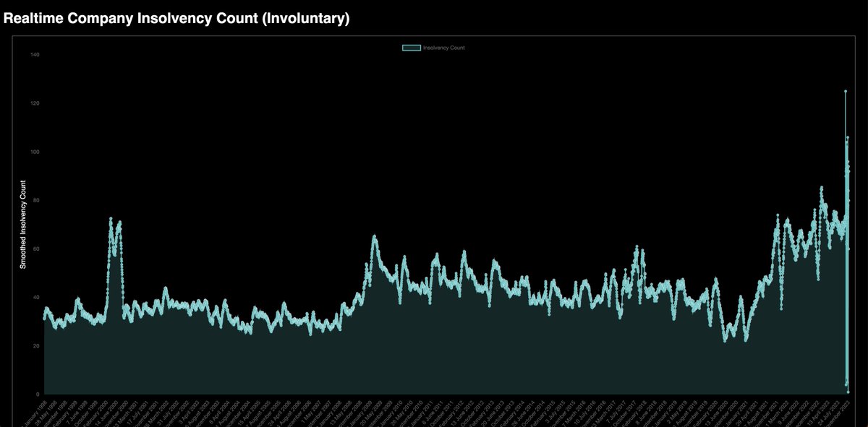The height and width of the screenshot is (427, 868).
Task: Click the 60 y-axis tick label
Action: pyautogui.click(x=36, y=249)
